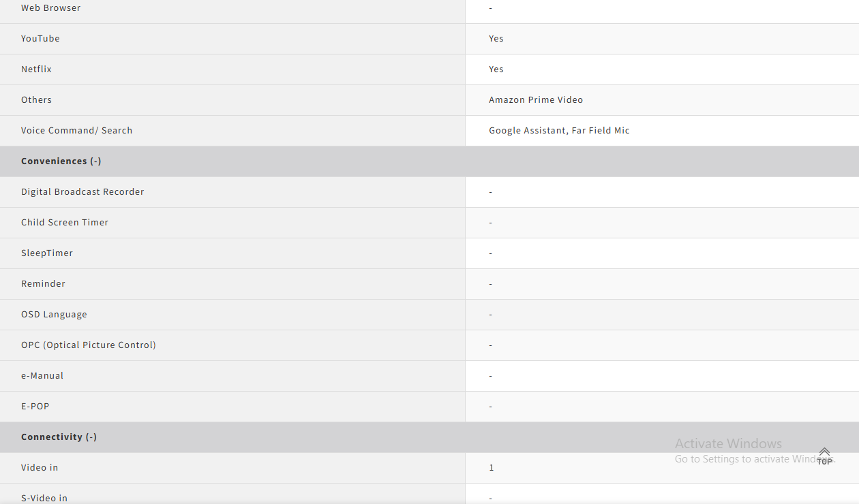Collapse the Conveniences (-) section header
859x504 pixels.
click(61, 161)
